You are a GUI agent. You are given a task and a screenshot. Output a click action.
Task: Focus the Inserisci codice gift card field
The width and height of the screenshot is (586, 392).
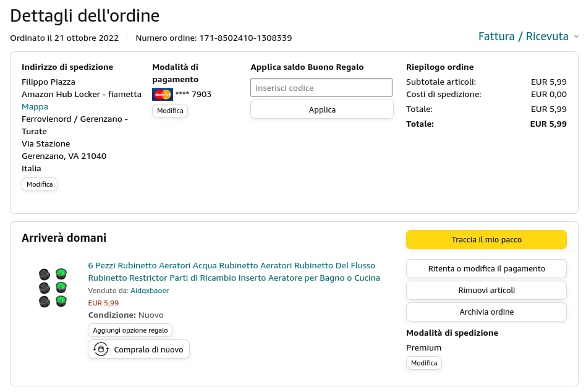click(x=321, y=88)
